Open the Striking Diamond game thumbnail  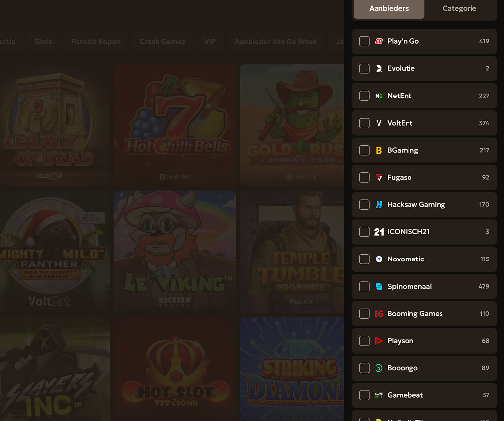(292, 369)
